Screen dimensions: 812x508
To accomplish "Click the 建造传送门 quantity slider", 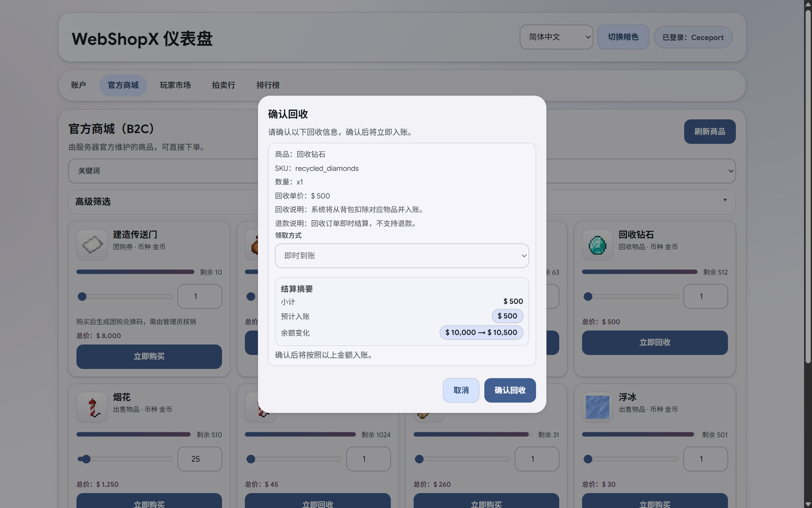I will (x=125, y=296).
